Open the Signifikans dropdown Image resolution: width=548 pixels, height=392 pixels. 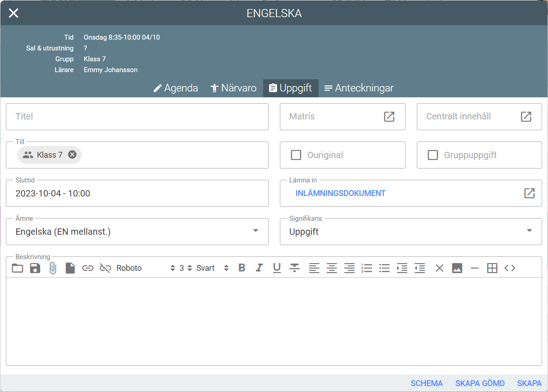click(529, 231)
